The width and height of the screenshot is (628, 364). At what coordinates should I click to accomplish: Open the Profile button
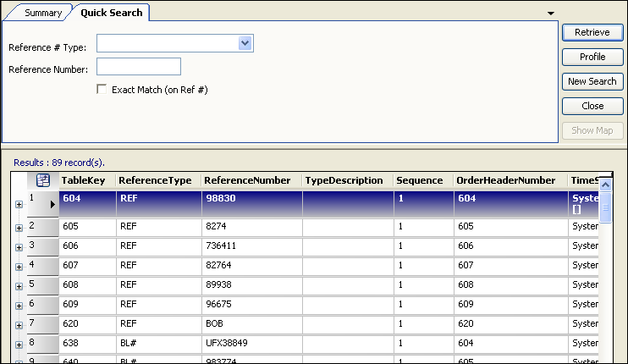click(592, 57)
